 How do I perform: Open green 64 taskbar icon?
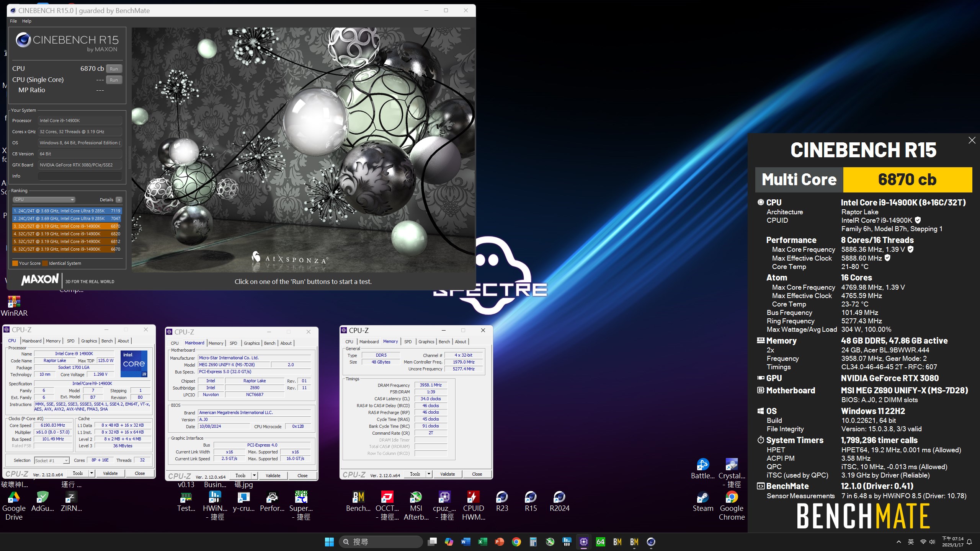(x=600, y=542)
